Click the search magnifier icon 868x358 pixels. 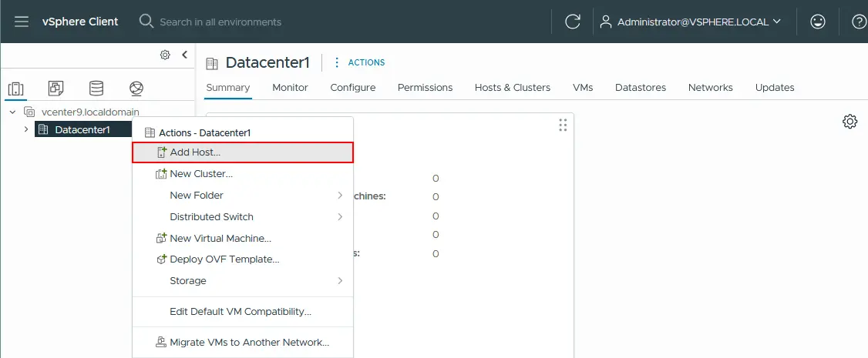click(x=146, y=22)
